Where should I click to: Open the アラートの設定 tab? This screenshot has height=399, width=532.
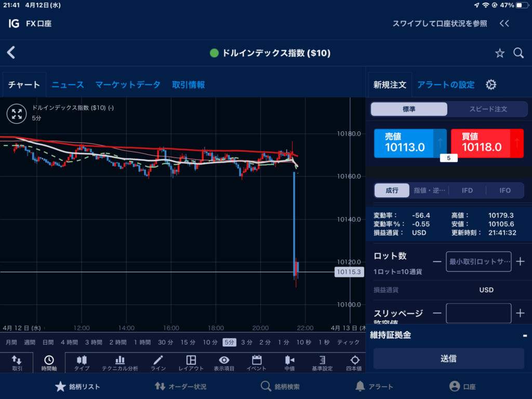(446, 85)
